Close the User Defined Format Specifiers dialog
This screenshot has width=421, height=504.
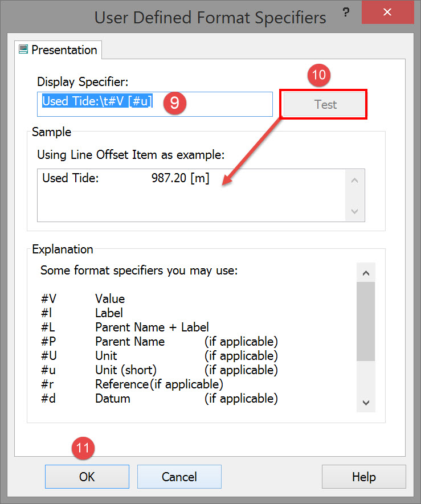387,12
